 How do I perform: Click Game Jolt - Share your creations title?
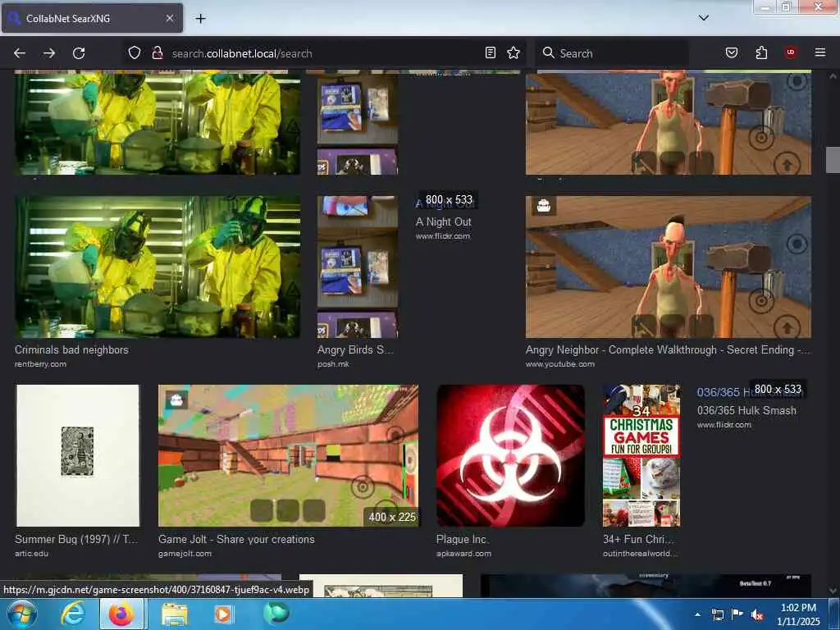pyautogui.click(x=236, y=540)
